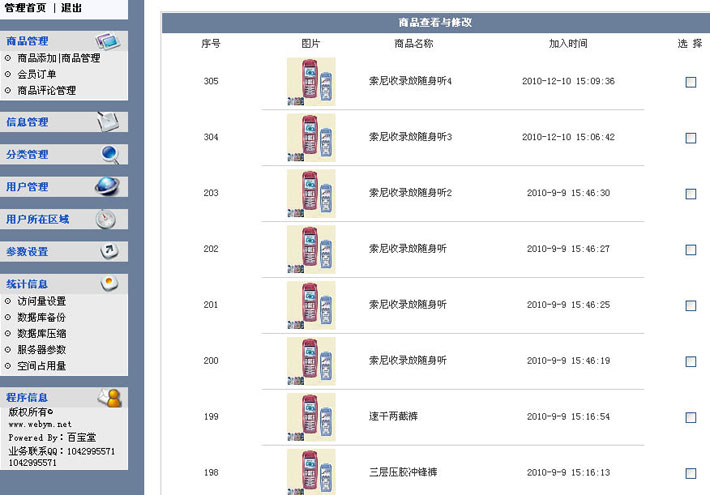Image resolution: width=710 pixels, height=495 pixels.
Task: Tick the checkbox for item 203
Action: tap(691, 194)
